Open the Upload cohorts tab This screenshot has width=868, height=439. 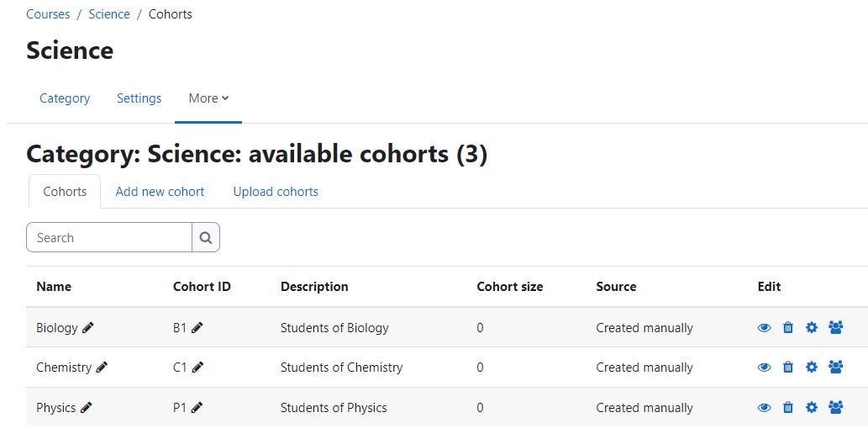(x=276, y=191)
